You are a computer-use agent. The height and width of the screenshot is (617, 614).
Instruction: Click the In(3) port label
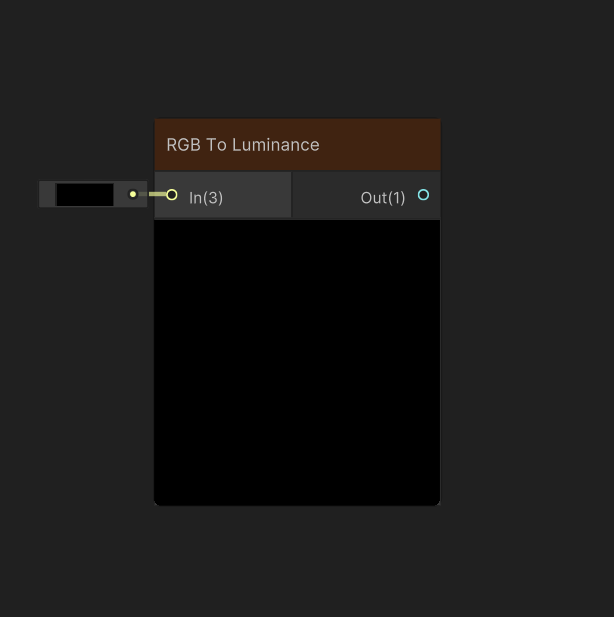tap(206, 198)
